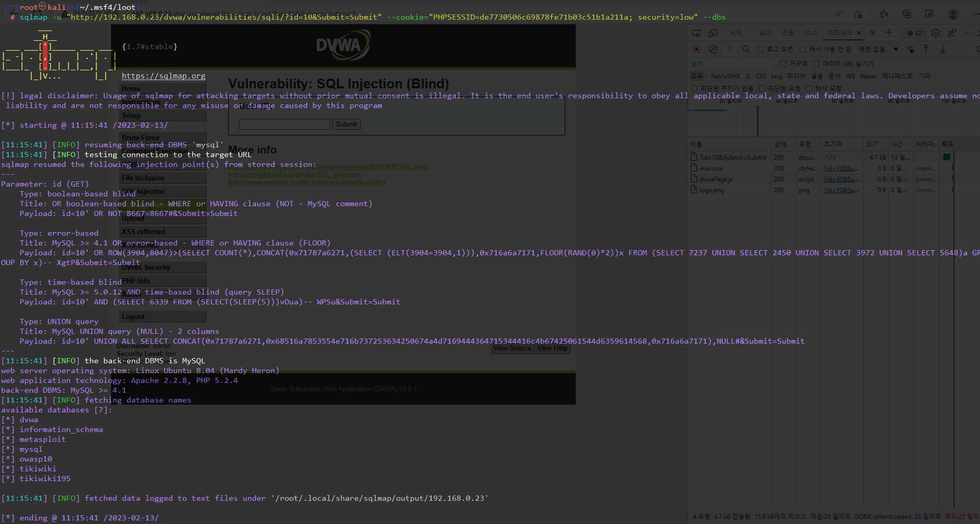Open network conditions wifi icon

(910, 49)
